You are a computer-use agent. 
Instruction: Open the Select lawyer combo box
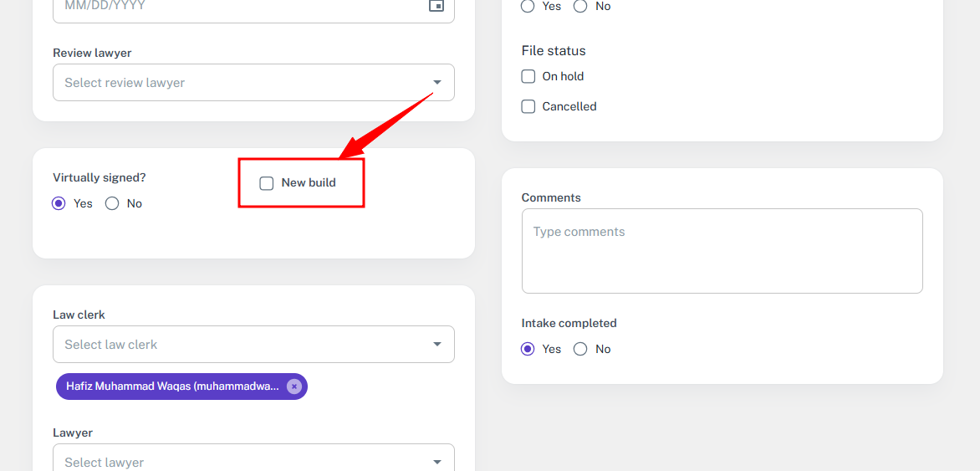pos(253,458)
